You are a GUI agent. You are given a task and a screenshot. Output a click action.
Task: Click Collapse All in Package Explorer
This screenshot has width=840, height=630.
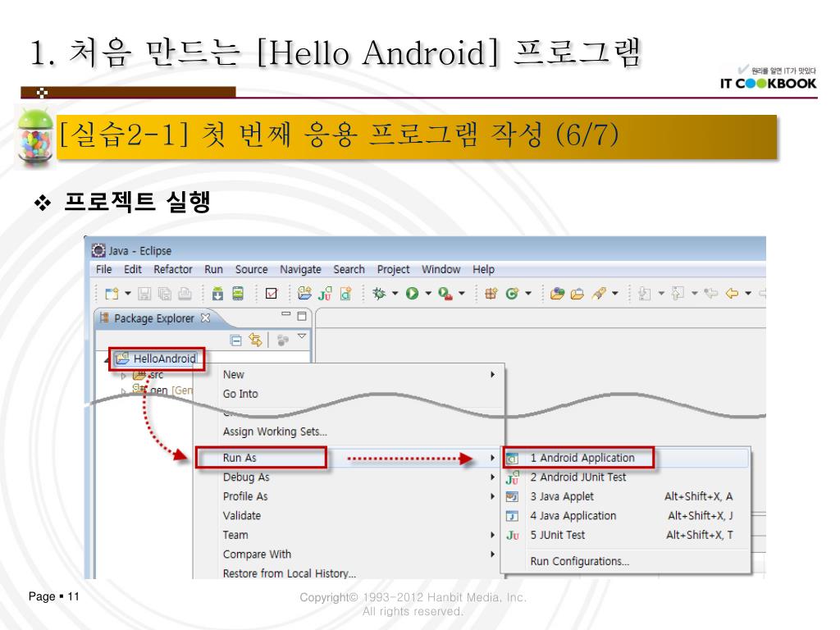235,340
